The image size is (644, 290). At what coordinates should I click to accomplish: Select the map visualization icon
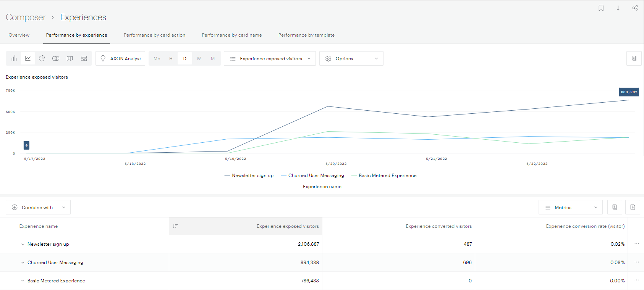tap(70, 58)
